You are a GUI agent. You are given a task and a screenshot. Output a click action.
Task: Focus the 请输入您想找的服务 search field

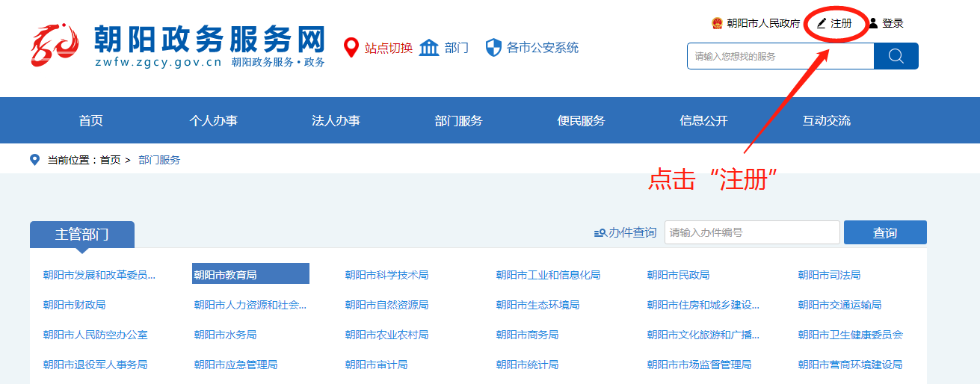pyautogui.click(x=780, y=56)
